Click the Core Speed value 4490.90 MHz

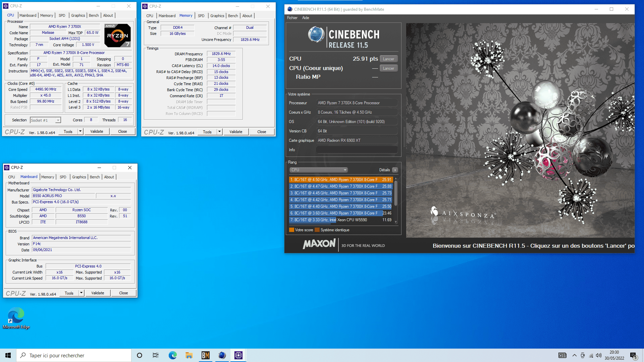(x=46, y=89)
